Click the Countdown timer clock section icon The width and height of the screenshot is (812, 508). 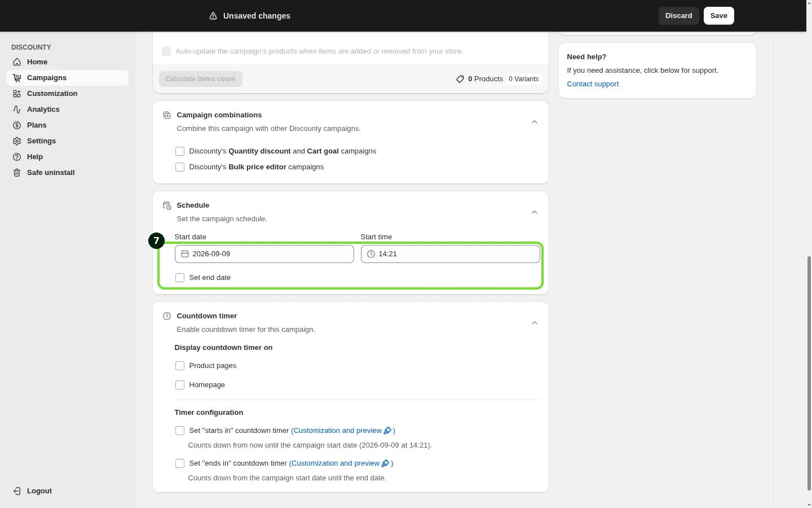[167, 316]
